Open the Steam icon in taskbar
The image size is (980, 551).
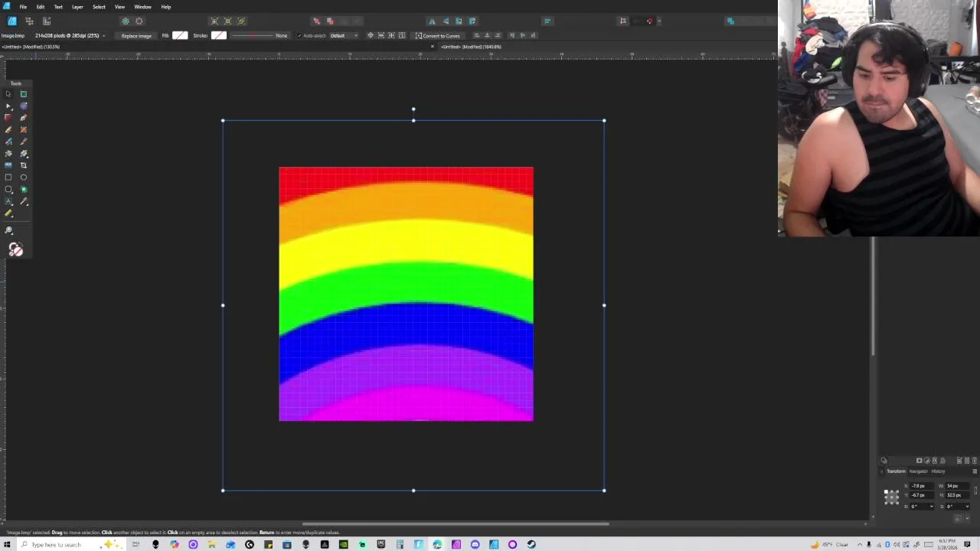pos(531,544)
